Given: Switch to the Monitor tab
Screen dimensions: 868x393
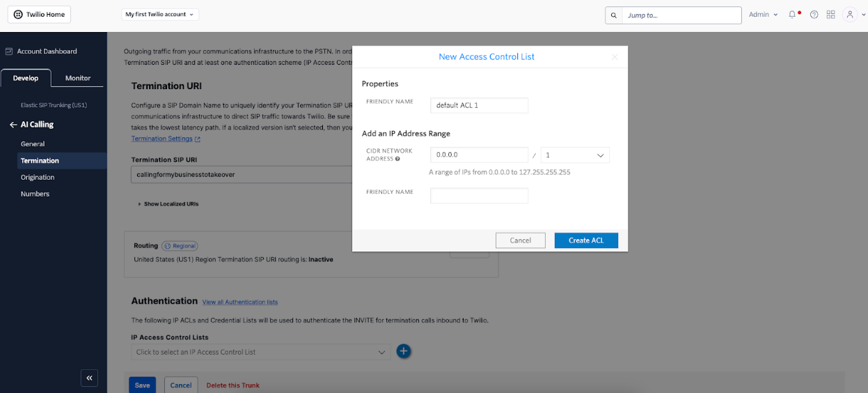Looking at the screenshot, I should coord(78,78).
